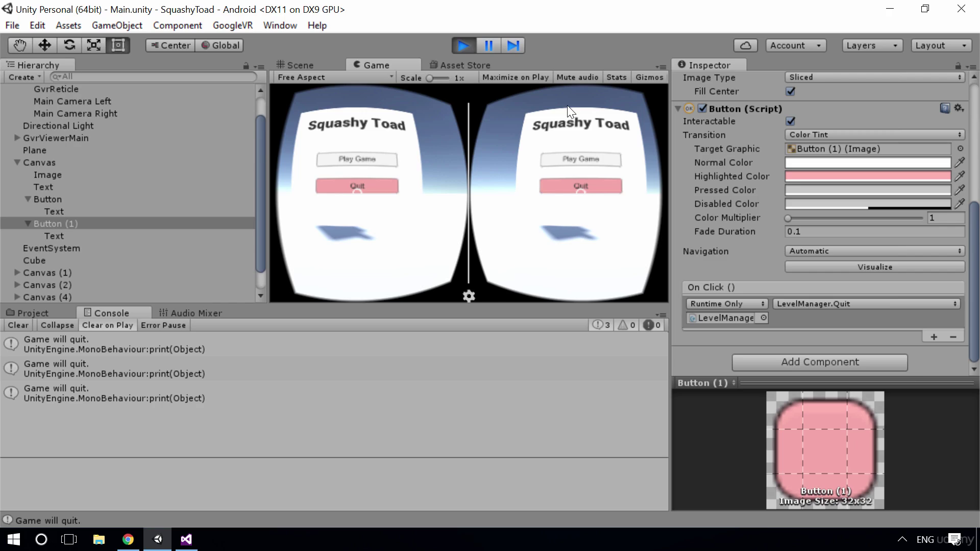
Task: Click the Hierarchy lock icon
Action: 246,66
